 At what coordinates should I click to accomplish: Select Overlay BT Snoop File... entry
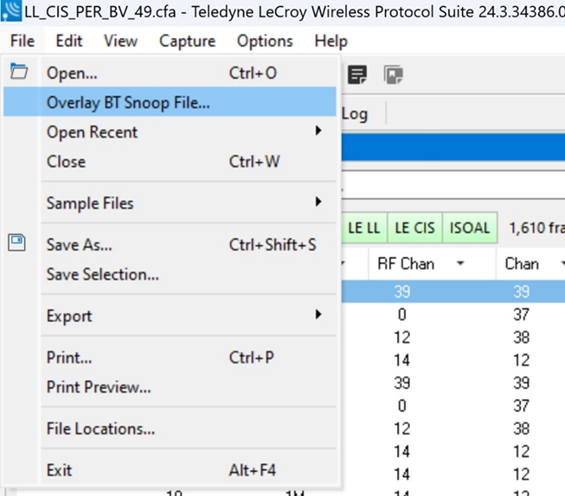[170, 102]
